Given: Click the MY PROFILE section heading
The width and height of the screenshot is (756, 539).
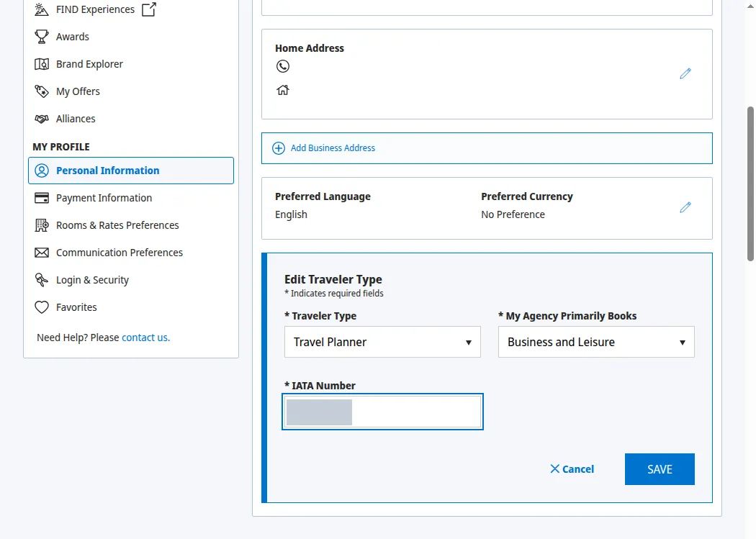Looking at the screenshot, I should [x=61, y=147].
